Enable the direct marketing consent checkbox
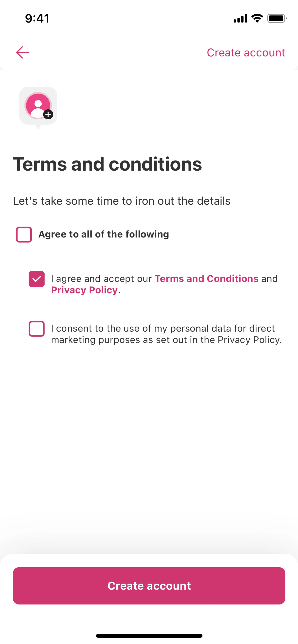The height and width of the screenshot is (644, 298). [x=37, y=328]
